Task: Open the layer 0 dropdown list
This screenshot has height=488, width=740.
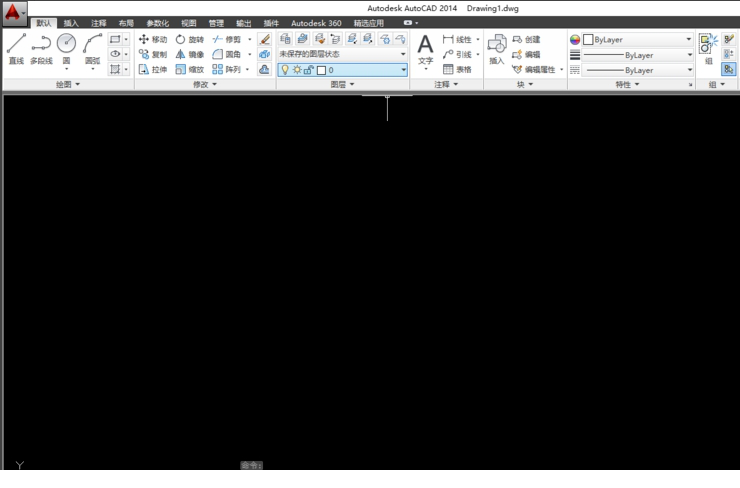Action: point(342,70)
